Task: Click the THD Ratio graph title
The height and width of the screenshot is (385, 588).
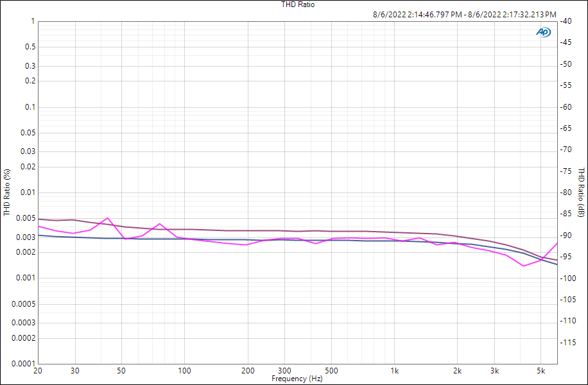Action: pos(298,4)
